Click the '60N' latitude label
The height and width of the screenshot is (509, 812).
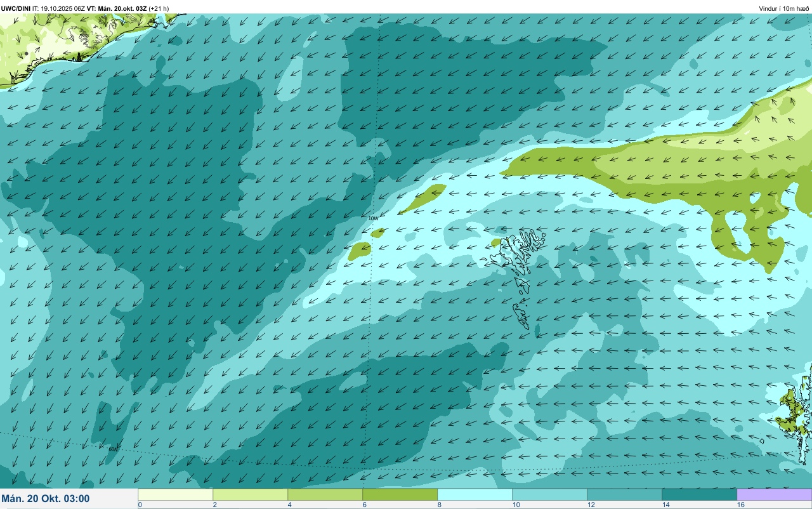(113, 449)
